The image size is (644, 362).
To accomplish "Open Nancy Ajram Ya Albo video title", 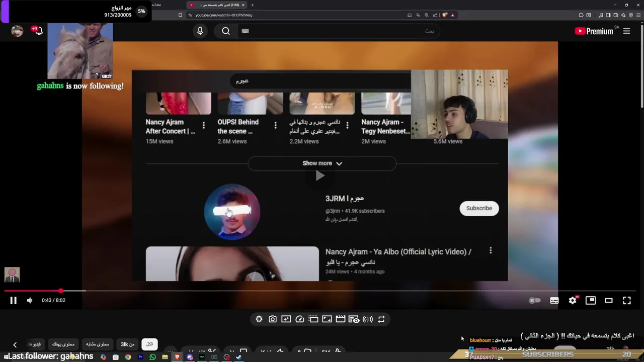I will pos(398,256).
